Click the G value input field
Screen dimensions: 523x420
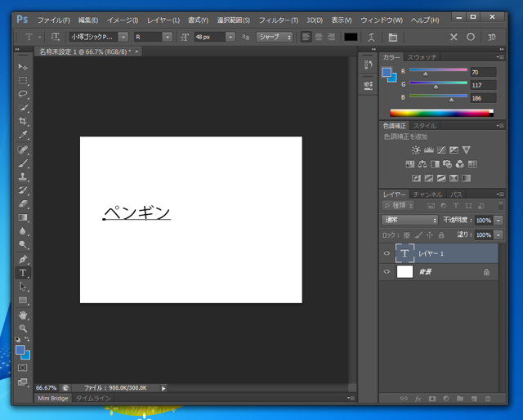(x=483, y=85)
